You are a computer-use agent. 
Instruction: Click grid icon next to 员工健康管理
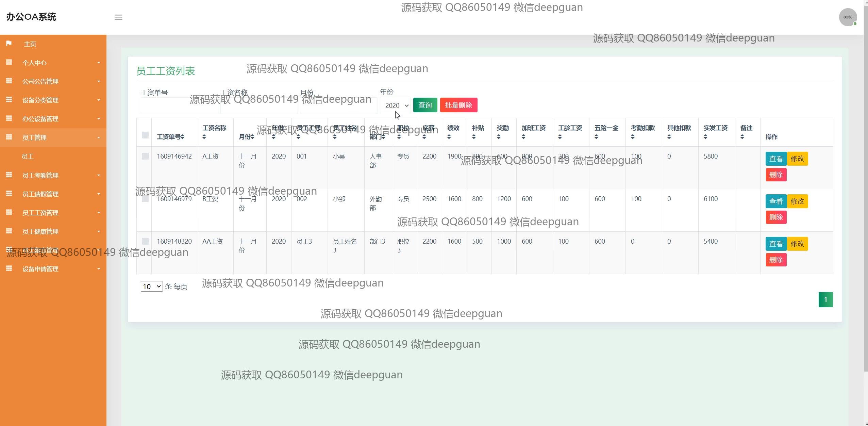click(9, 231)
